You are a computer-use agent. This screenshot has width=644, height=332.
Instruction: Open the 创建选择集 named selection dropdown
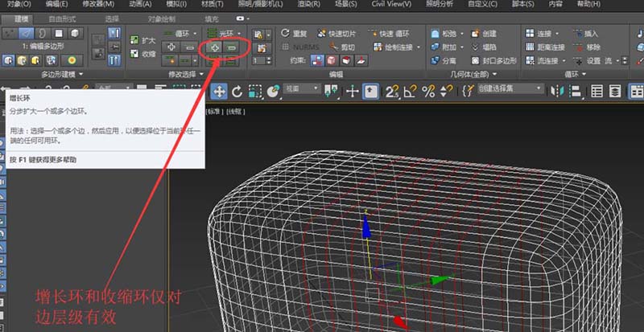pos(510,88)
